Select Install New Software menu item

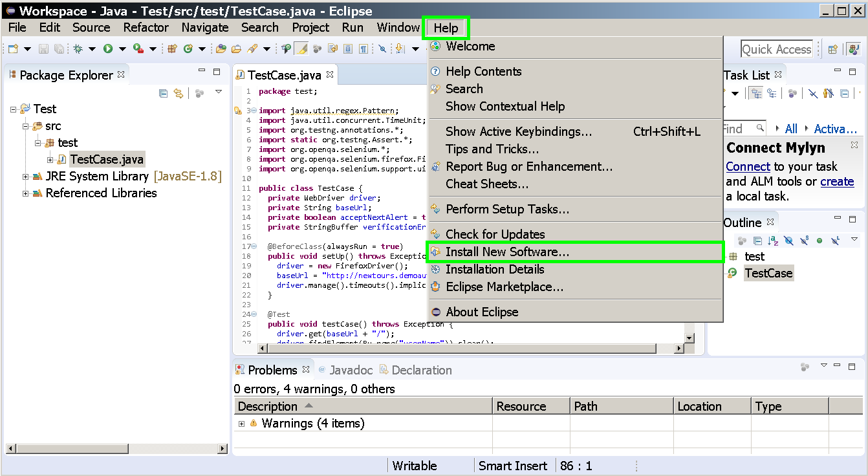[x=574, y=252]
